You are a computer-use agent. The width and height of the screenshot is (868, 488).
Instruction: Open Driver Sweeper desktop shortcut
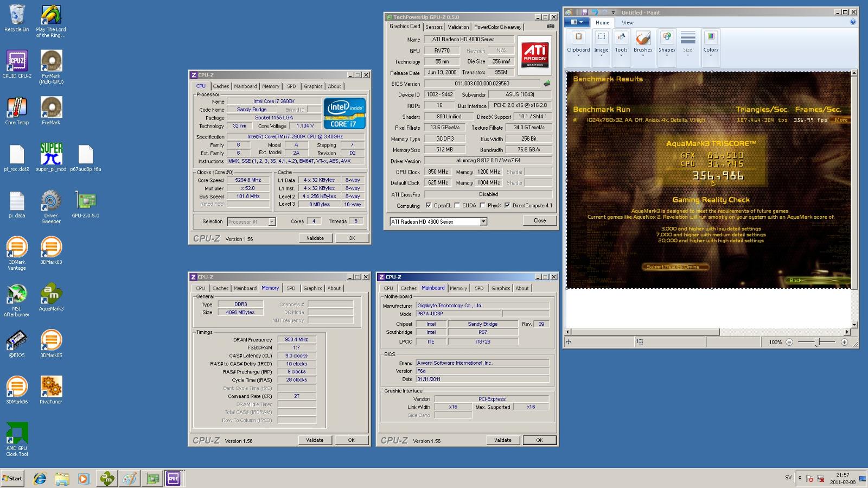coord(51,207)
